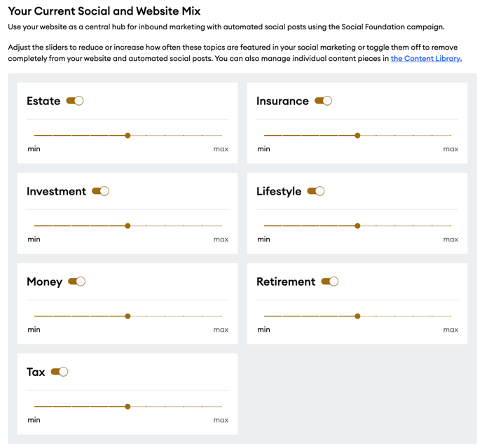
Task: Set Tax slider to max end
Action: (x=221, y=406)
